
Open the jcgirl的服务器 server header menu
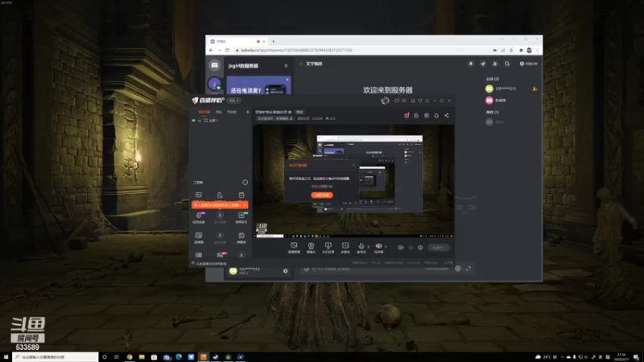click(x=243, y=66)
